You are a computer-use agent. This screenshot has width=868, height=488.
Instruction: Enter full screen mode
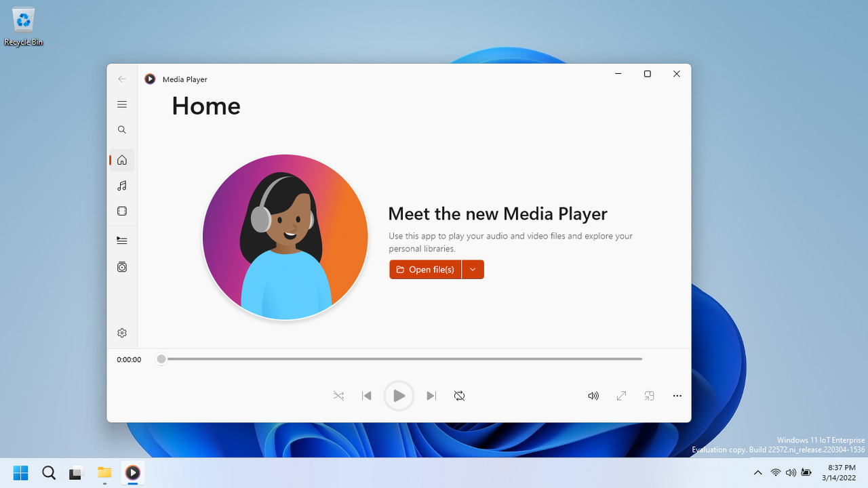click(x=621, y=396)
